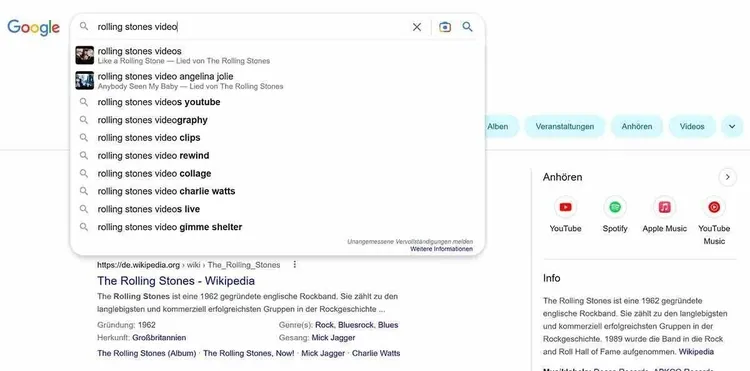The height and width of the screenshot is (371, 750).
Task: Pick suggestion 'rolling stones video clips'
Action: 277,138
